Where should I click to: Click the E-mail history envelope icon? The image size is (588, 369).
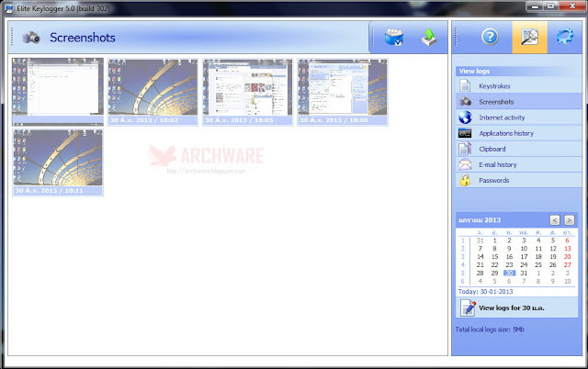point(465,164)
